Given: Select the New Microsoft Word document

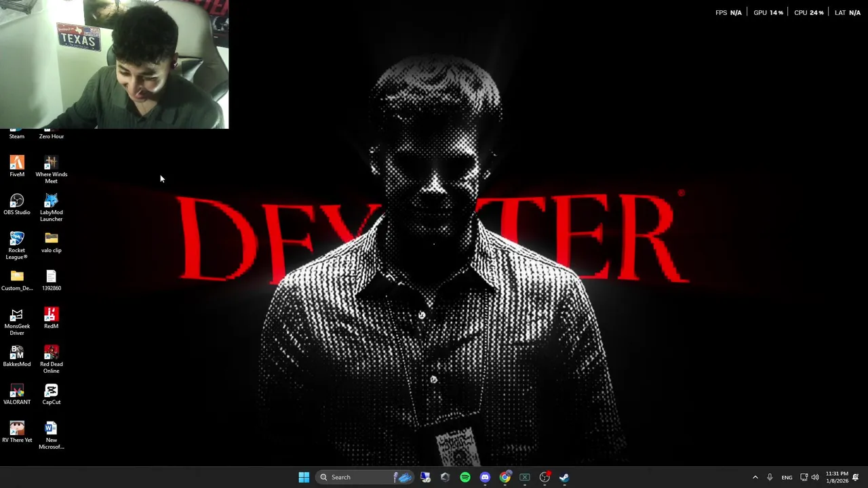Looking at the screenshot, I should pos(52,435).
